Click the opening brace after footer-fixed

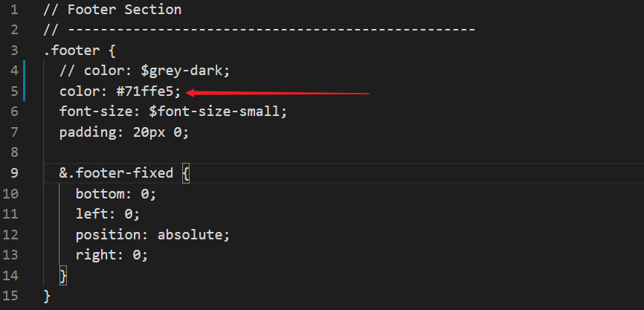[185, 173]
